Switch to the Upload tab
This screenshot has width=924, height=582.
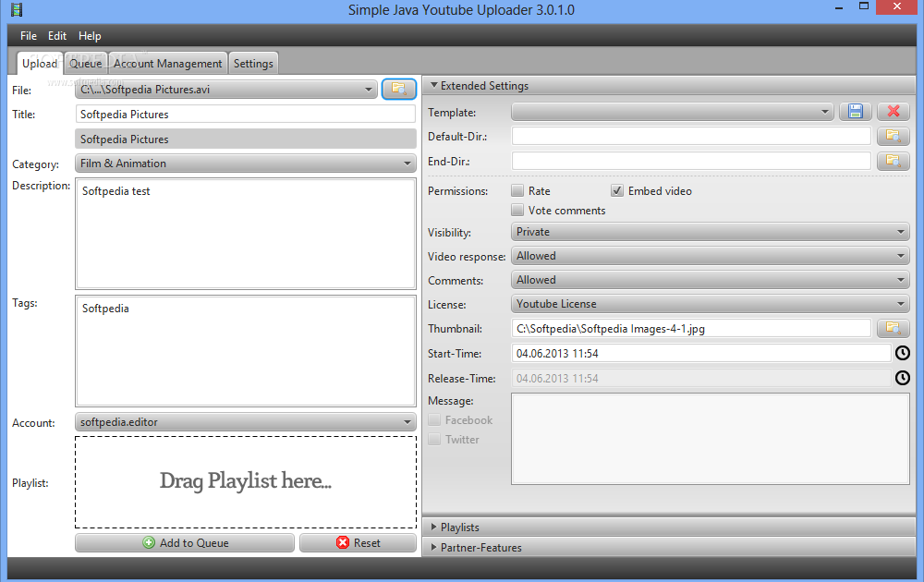[x=40, y=63]
